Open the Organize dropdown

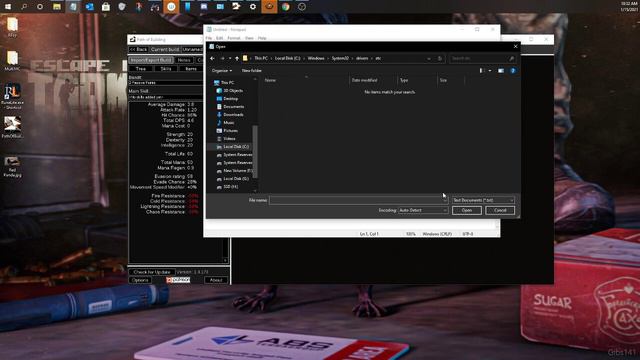click(222, 71)
